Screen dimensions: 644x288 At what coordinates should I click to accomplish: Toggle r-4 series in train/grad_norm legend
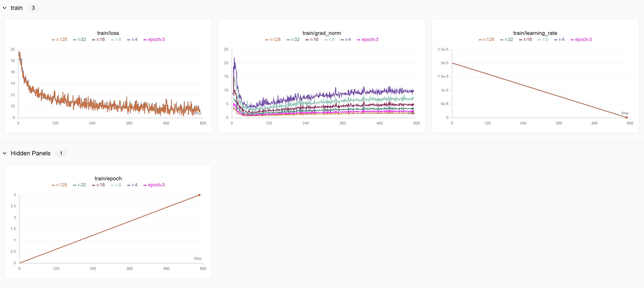(348, 39)
